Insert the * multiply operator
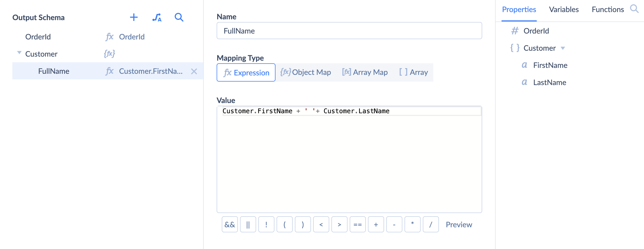This screenshot has height=249, width=644. pyautogui.click(x=413, y=224)
